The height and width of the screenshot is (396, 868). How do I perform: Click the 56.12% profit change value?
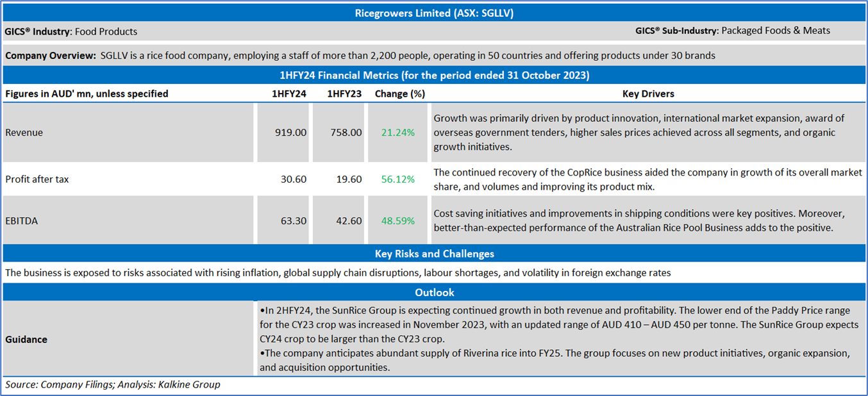[398, 179]
